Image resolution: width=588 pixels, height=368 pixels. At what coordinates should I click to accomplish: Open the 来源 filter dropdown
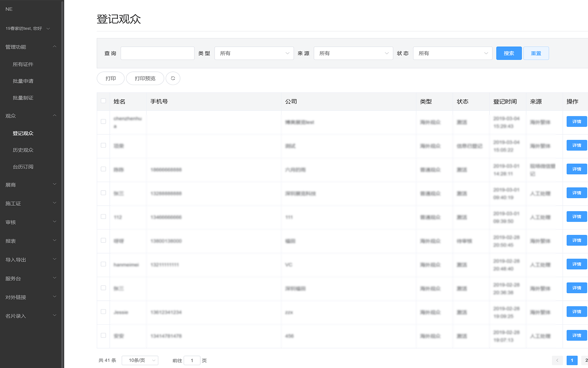[353, 53]
